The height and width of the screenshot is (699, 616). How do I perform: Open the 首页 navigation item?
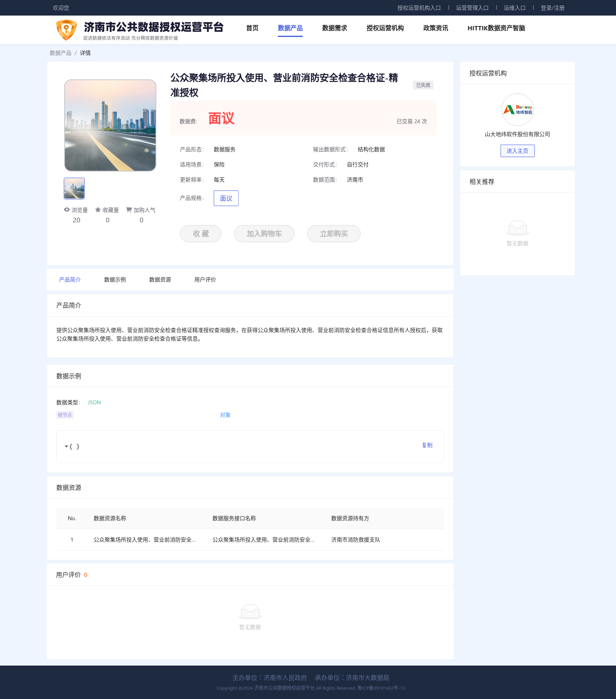click(x=252, y=28)
